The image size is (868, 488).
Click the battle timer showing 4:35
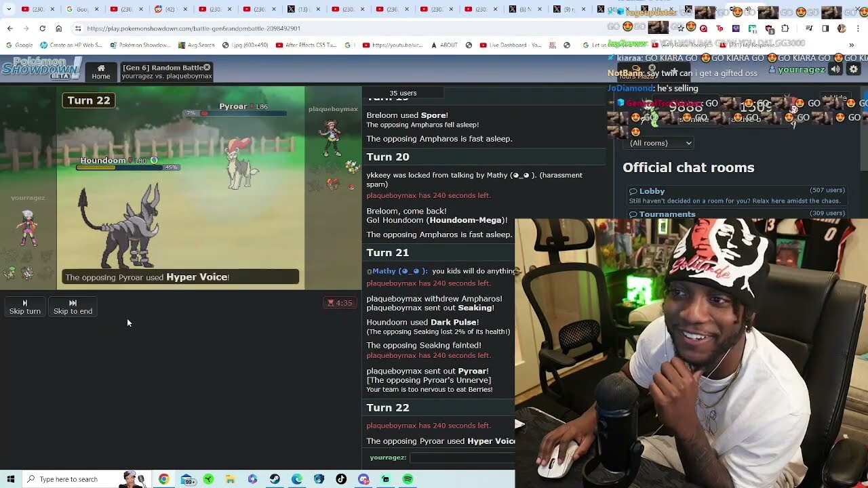(x=340, y=303)
